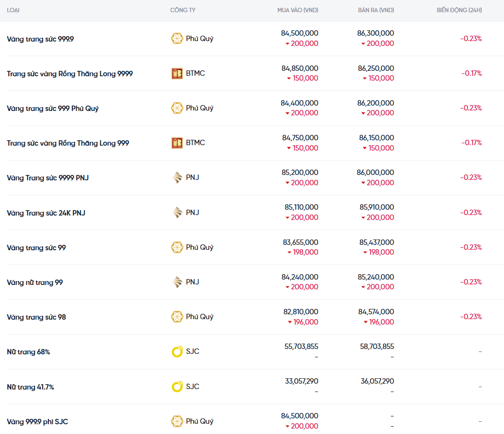
Task: Click the SJC logo in Nữ trang 68% row
Action: (x=177, y=351)
